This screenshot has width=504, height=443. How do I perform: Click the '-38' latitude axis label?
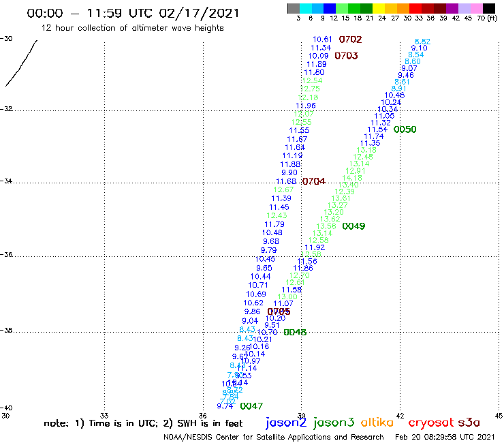[x=6, y=331]
